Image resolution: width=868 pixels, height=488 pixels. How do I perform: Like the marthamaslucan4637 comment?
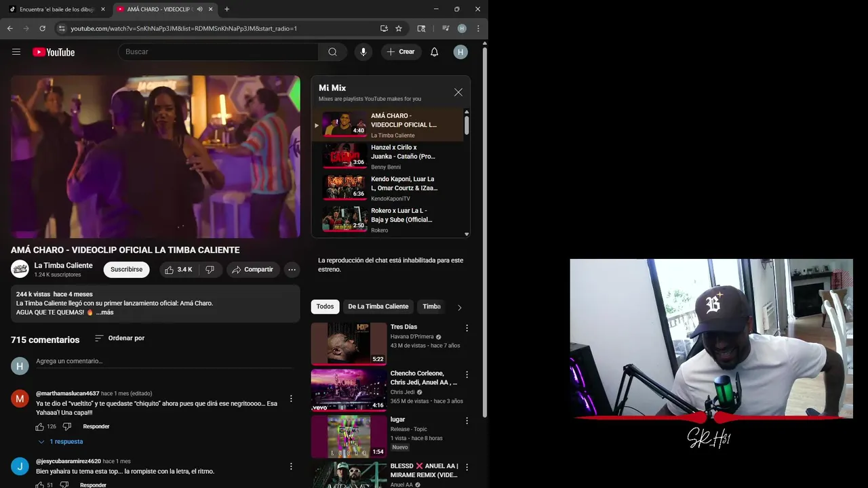40,426
